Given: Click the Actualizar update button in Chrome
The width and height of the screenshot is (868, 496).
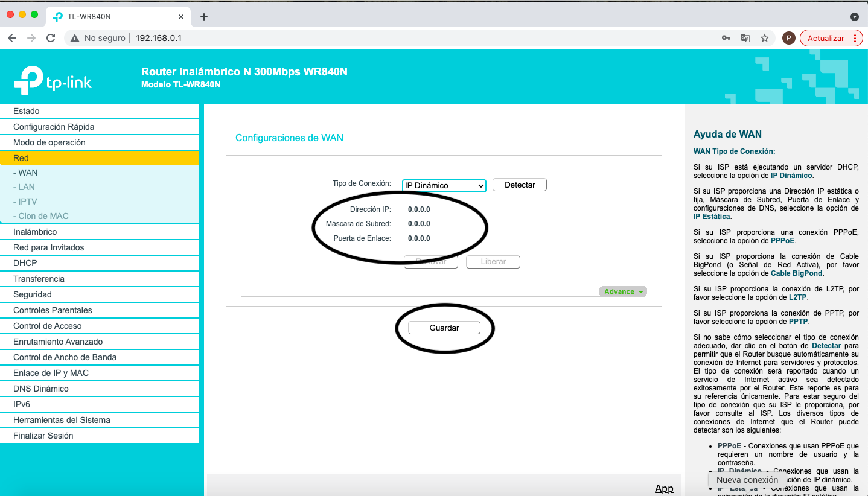Looking at the screenshot, I should [825, 38].
